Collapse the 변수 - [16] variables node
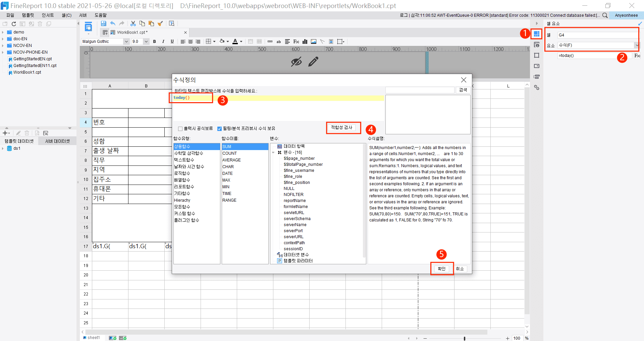Screen dimensions: 644x341 [273, 152]
